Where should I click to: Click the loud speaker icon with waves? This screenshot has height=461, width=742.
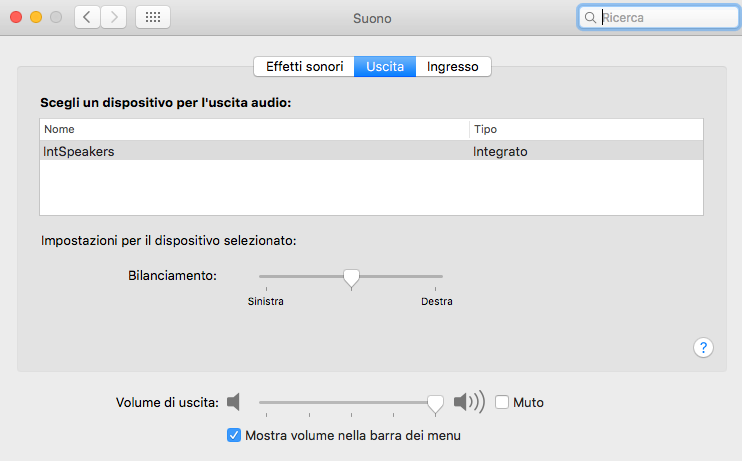tap(468, 402)
